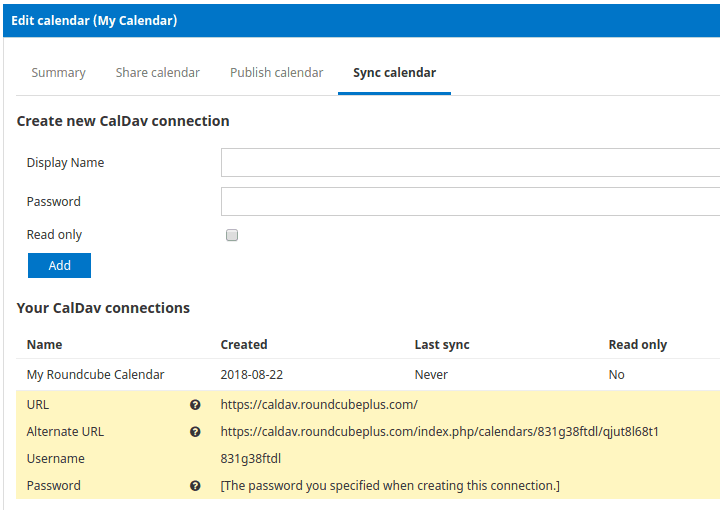Focus the Password input field
This screenshot has width=720, height=510.
470,202
